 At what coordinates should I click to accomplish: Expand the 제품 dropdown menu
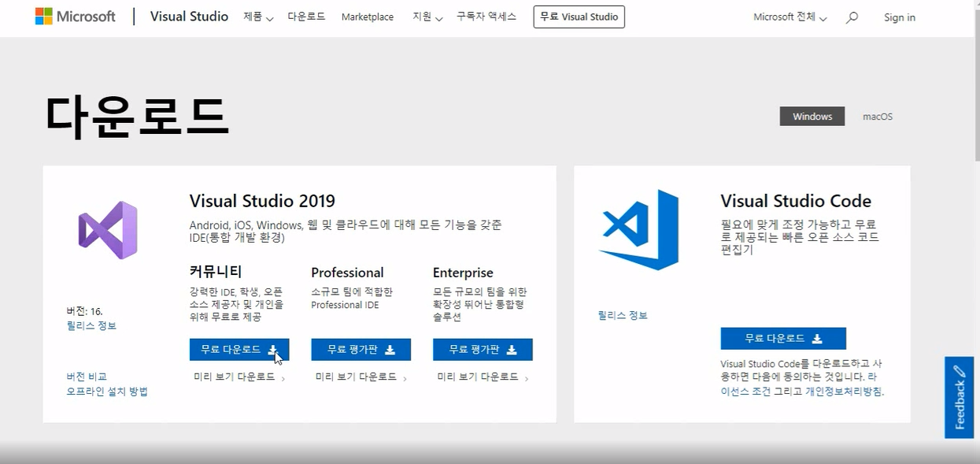(257, 17)
